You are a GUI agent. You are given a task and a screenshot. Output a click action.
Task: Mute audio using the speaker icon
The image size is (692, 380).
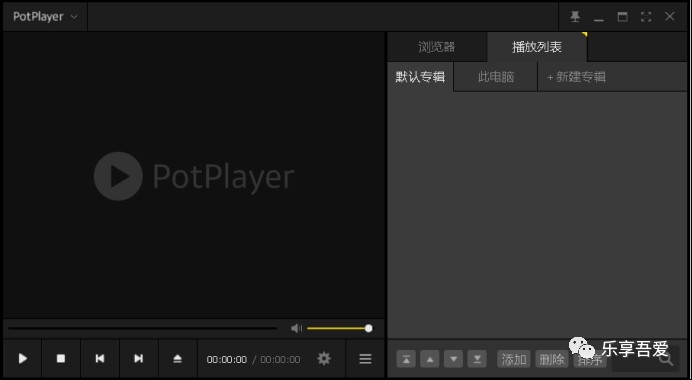coord(297,328)
